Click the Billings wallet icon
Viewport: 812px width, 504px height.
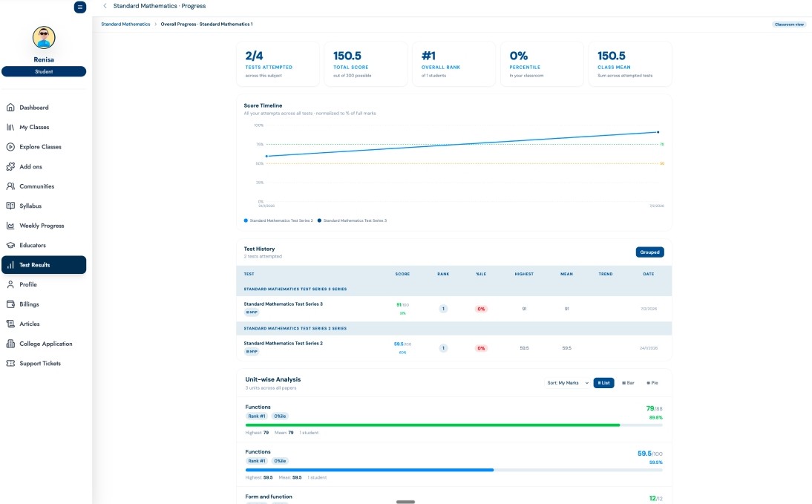tap(10, 304)
